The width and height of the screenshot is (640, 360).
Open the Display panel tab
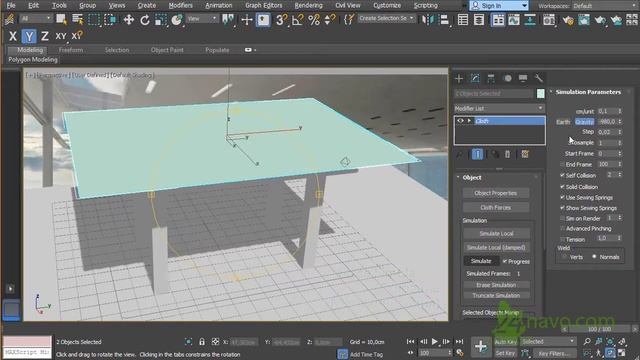523,78
